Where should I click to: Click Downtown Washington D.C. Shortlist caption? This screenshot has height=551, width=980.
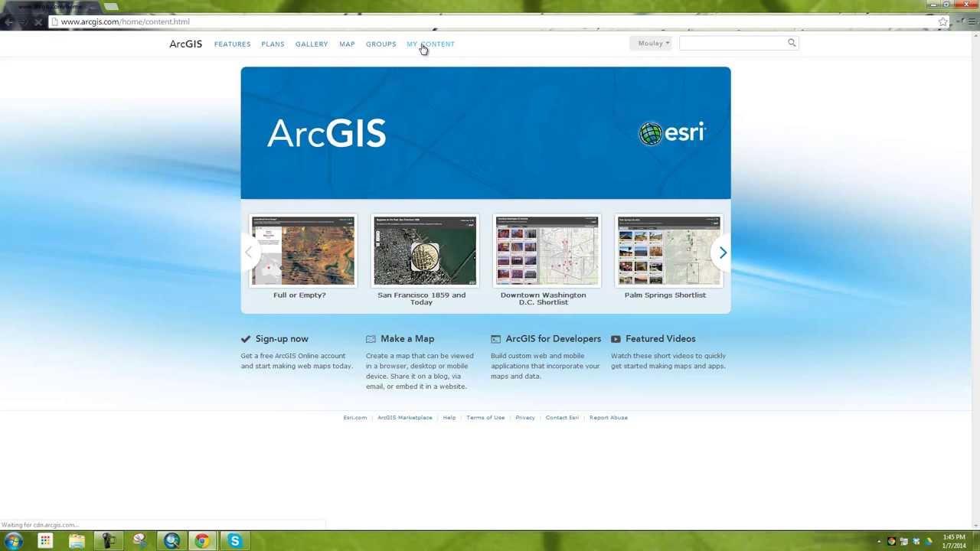point(543,298)
